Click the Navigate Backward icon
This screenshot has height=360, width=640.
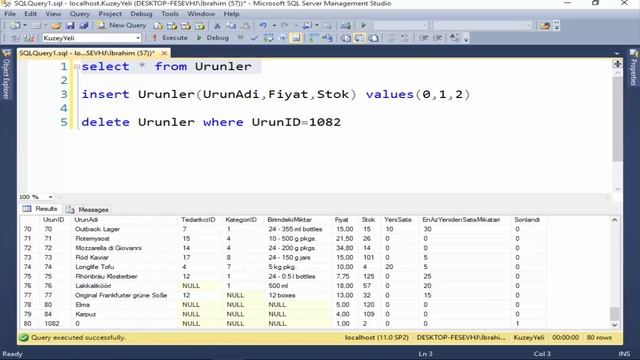click(x=307, y=25)
